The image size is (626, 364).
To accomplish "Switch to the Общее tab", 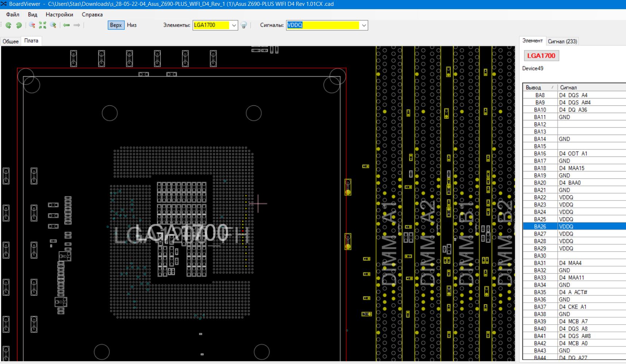I will pyautogui.click(x=11, y=41).
